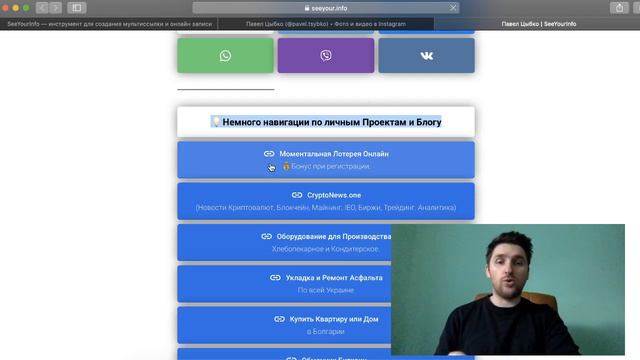Click chain icon beside Купить Квартиру
Viewport: 640px width, 360px height.
pos(280,319)
